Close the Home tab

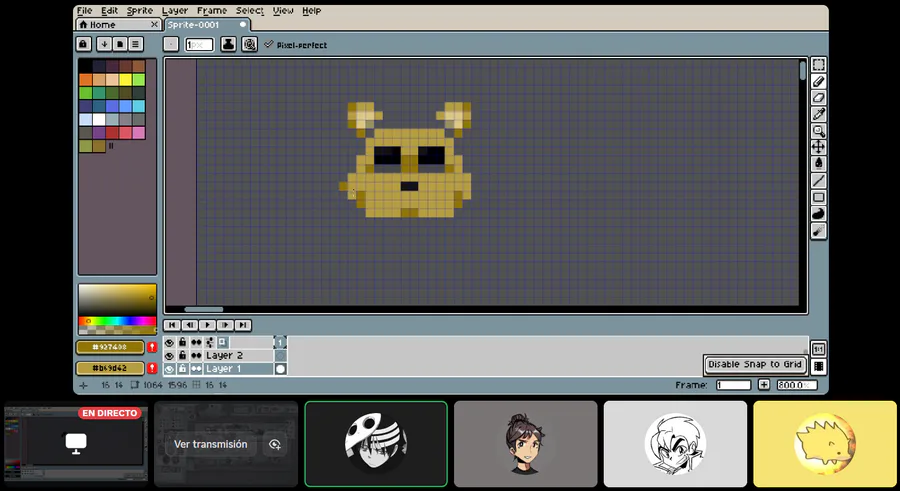154,25
